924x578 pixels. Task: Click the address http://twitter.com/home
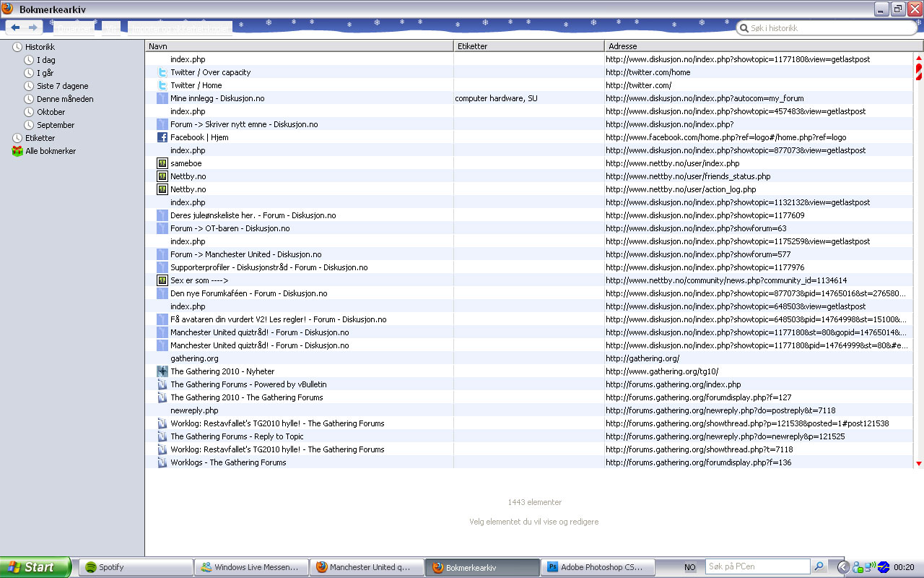click(648, 72)
